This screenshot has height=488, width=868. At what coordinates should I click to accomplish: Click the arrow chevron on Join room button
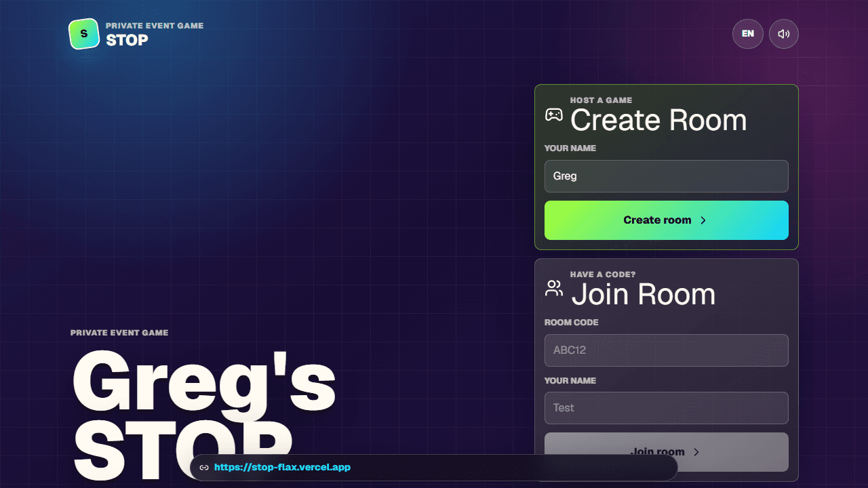(696, 452)
